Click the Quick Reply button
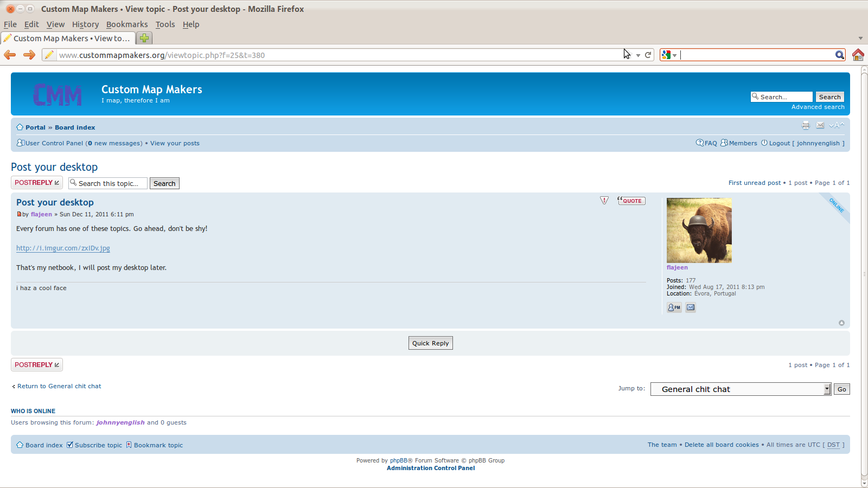The width and height of the screenshot is (868, 488). (430, 343)
